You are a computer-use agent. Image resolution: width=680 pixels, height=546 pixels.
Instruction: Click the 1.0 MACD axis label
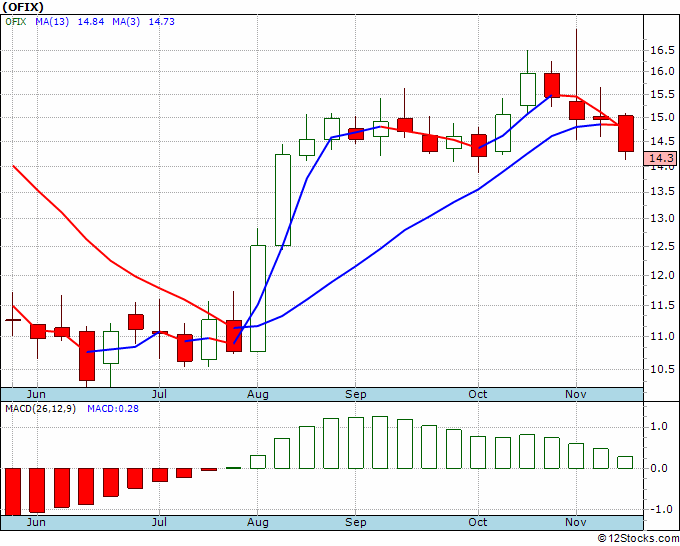click(x=658, y=427)
